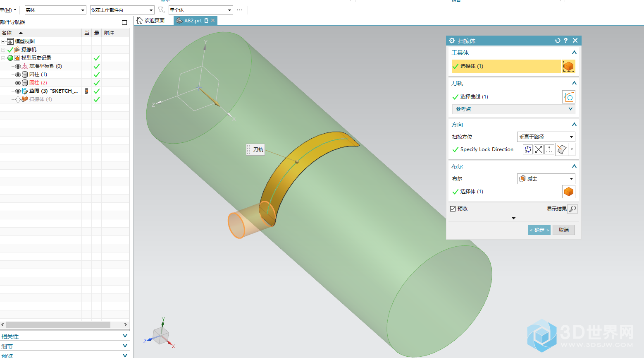The image size is (644, 358).
Task: Open the vector type dropdown arrow
Action: coord(572,149)
